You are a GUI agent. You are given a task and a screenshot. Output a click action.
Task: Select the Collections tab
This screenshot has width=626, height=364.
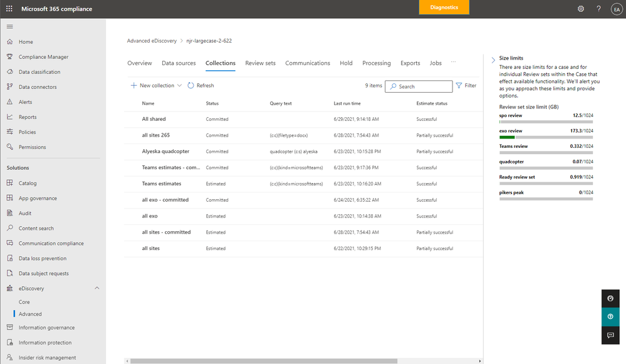pyautogui.click(x=221, y=63)
